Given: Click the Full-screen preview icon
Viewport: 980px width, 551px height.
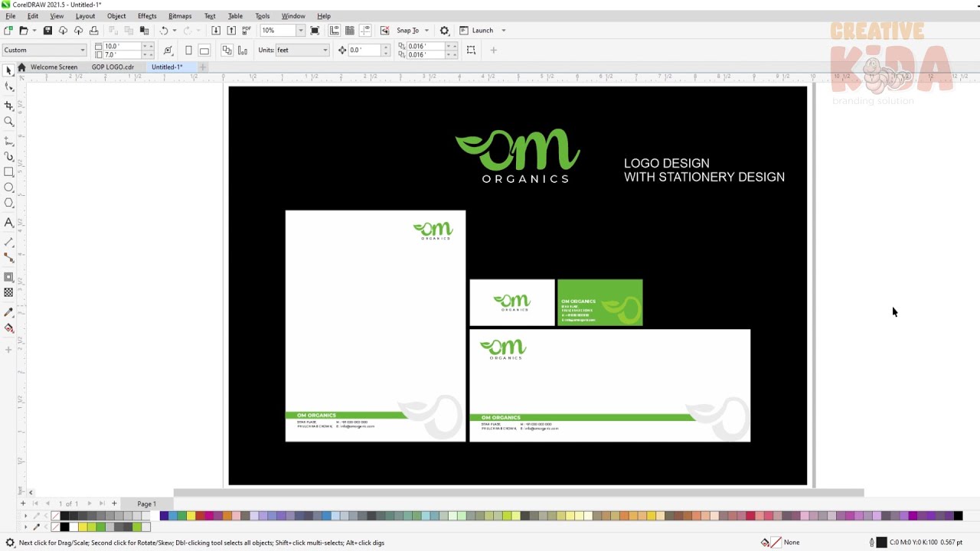Looking at the screenshot, I should coord(315,31).
